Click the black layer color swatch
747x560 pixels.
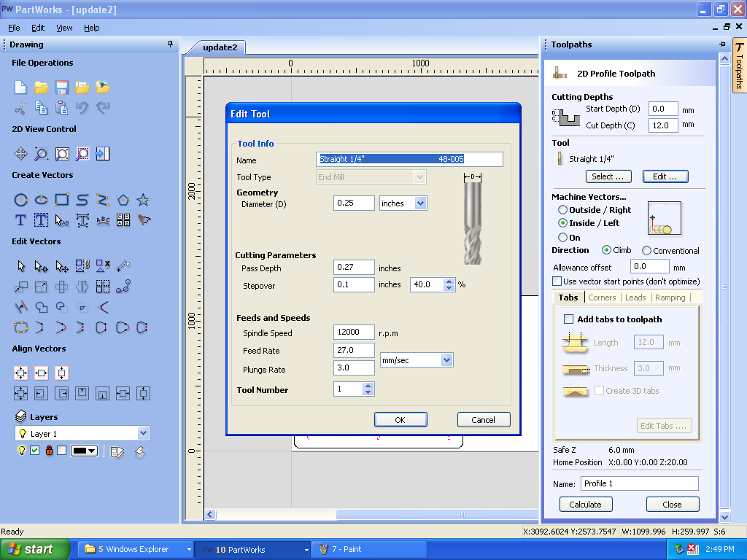pos(79,451)
